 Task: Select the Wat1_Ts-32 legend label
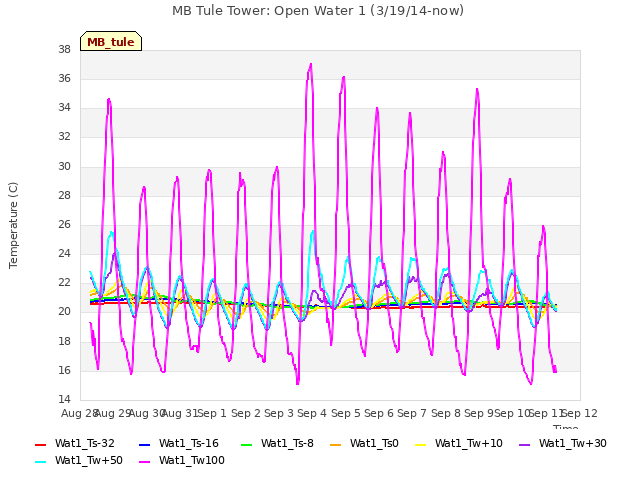click(85, 444)
